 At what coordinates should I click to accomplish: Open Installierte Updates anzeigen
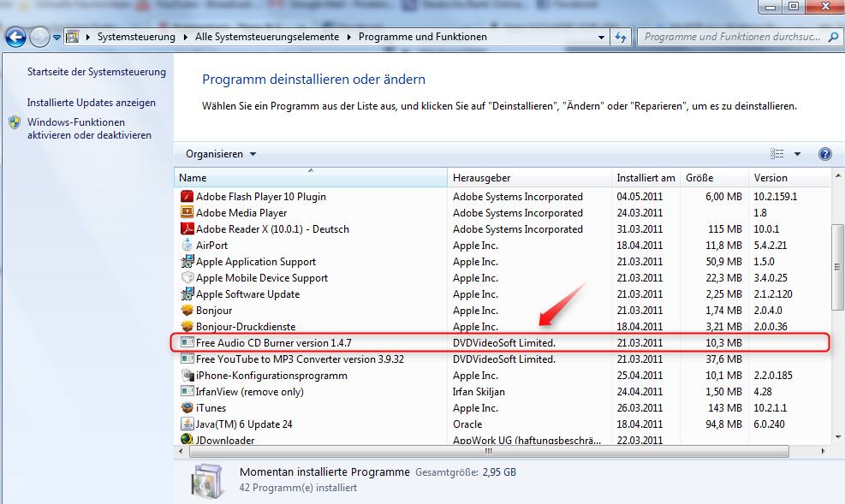(x=90, y=104)
